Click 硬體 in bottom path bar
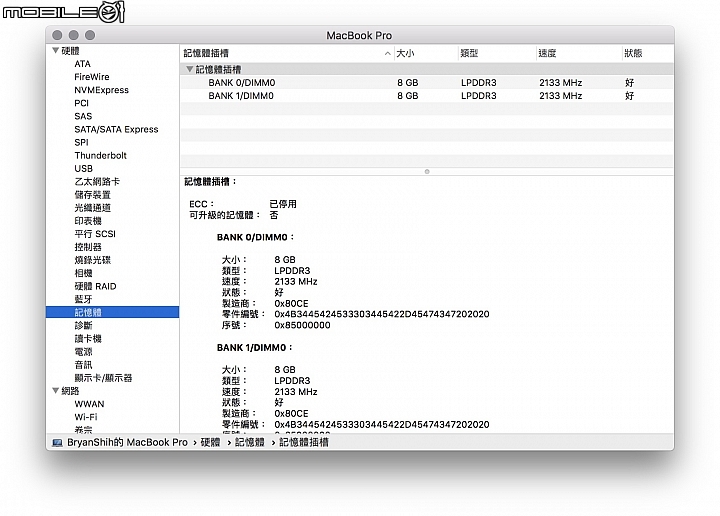Viewport: 720px width, 516px height. click(x=210, y=443)
